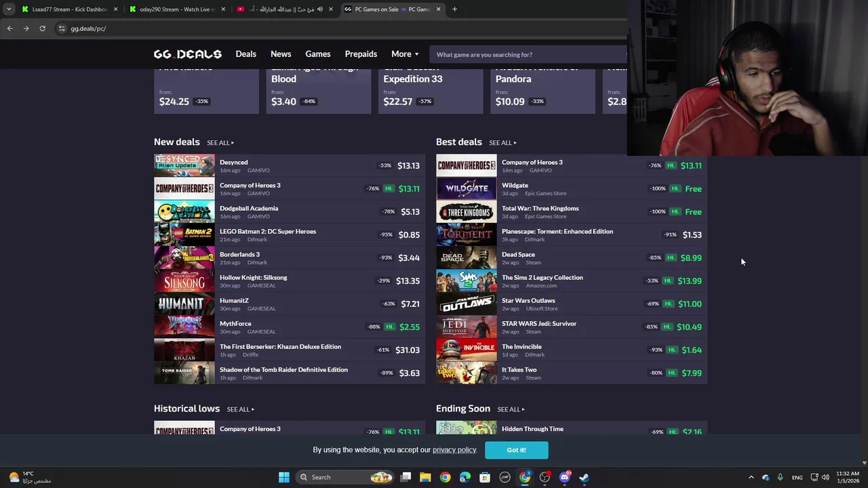The height and width of the screenshot is (488, 868).
Task: Open Planescape: Torment: Enhanced Edition deal
Action: tap(557, 231)
